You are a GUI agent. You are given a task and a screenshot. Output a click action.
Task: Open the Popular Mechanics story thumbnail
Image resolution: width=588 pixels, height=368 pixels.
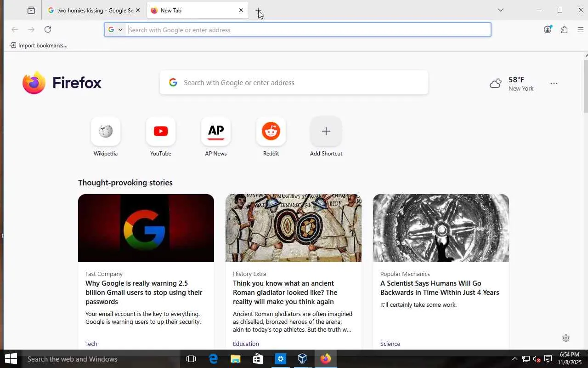441,228
